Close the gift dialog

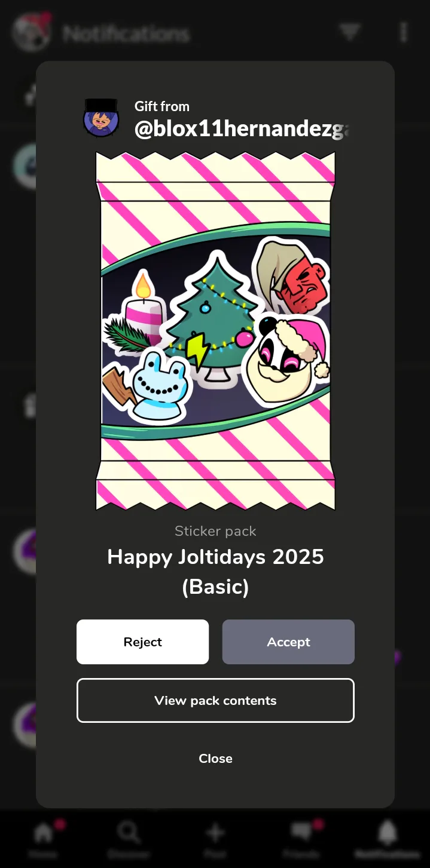coord(215,758)
